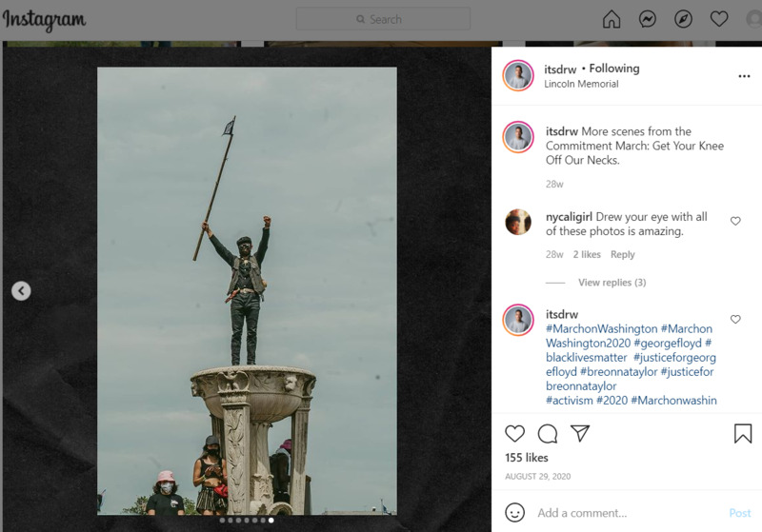Share post with paper plane icon
This screenshot has width=762, height=532.
point(580,434)
